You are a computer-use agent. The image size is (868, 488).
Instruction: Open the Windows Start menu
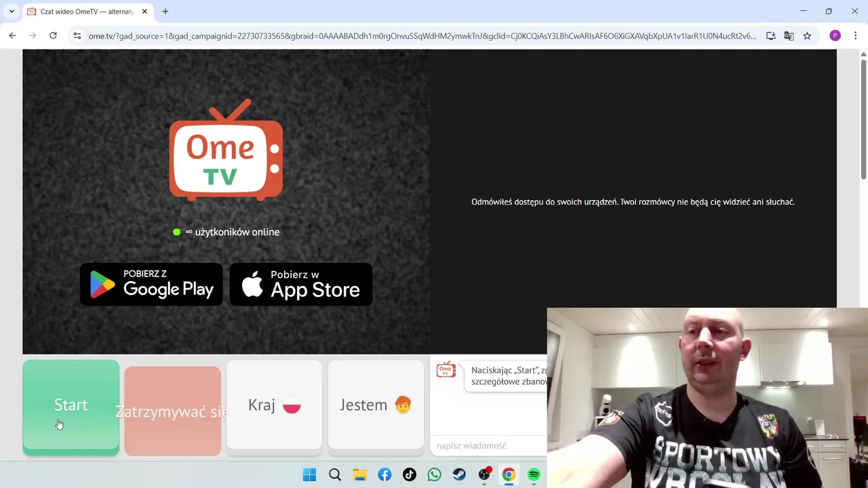pyautogui.click(x=309, y=475)
